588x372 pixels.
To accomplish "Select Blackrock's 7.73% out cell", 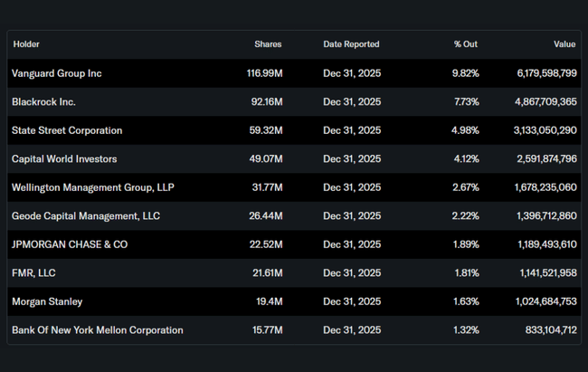I will click(x=465, y=102).
